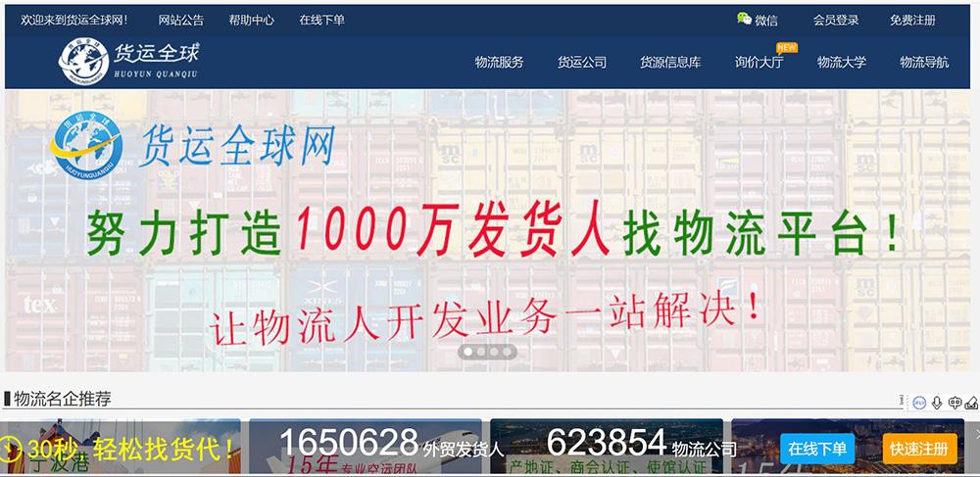Click the yellow clock icon beside 30秒
This screenshot has height=477, width=980.
tap(11, 449)
